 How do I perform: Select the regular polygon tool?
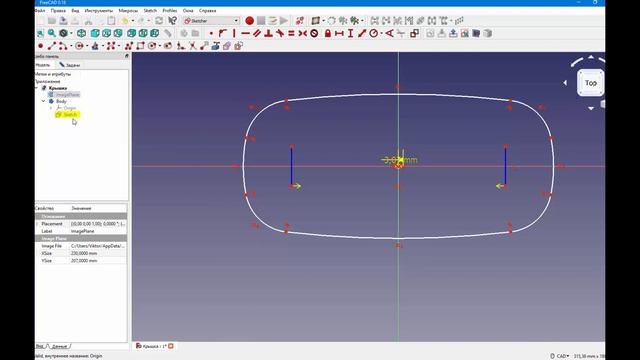(x=152, y=46)
